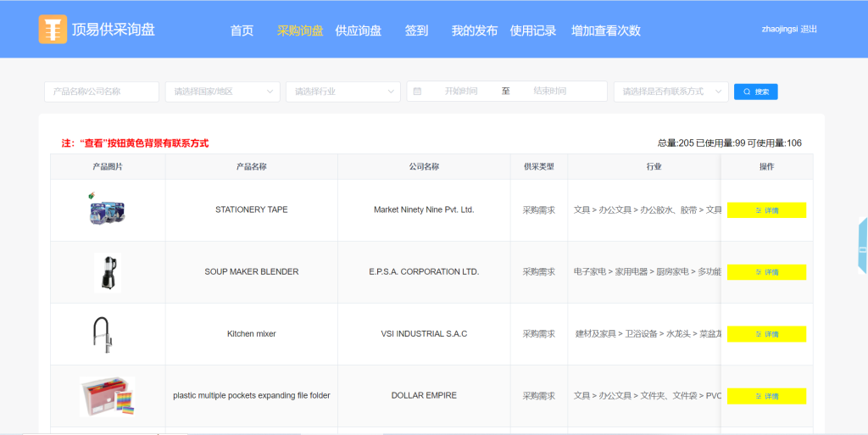This screenshot has width=868, height=435.
Task: Open the expanding file folder product image
Action: point(107,396)
